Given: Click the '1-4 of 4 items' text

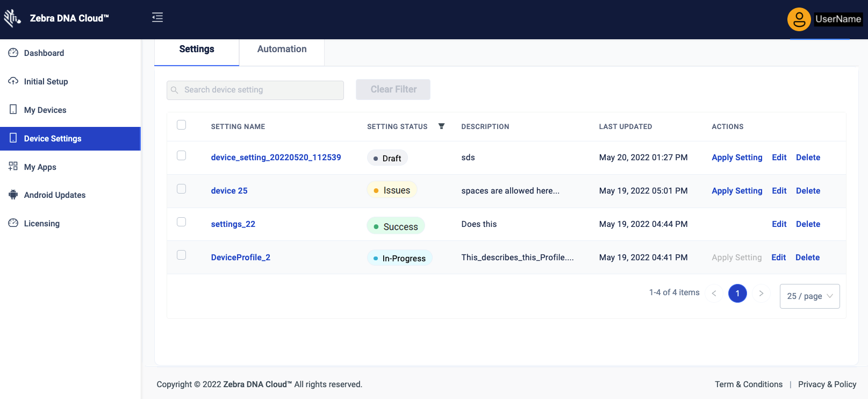Looking at the screenshot, I should pyautogui.click(x=675, y=293).
